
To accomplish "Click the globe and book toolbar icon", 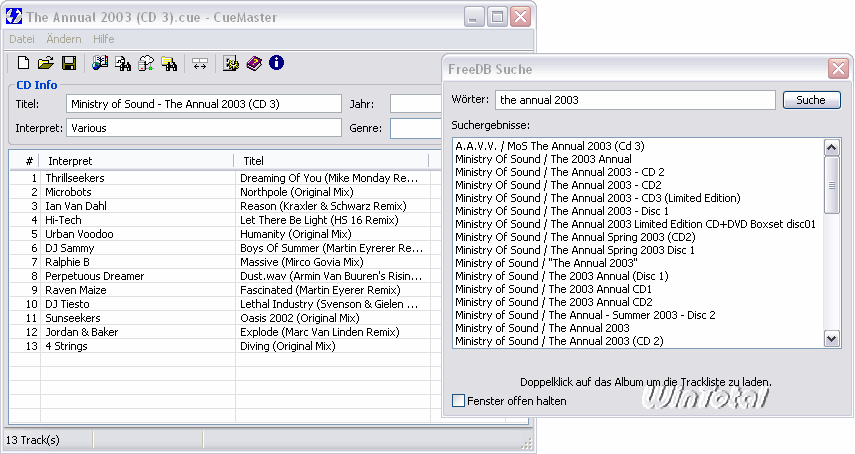I will tap(100, 63).
